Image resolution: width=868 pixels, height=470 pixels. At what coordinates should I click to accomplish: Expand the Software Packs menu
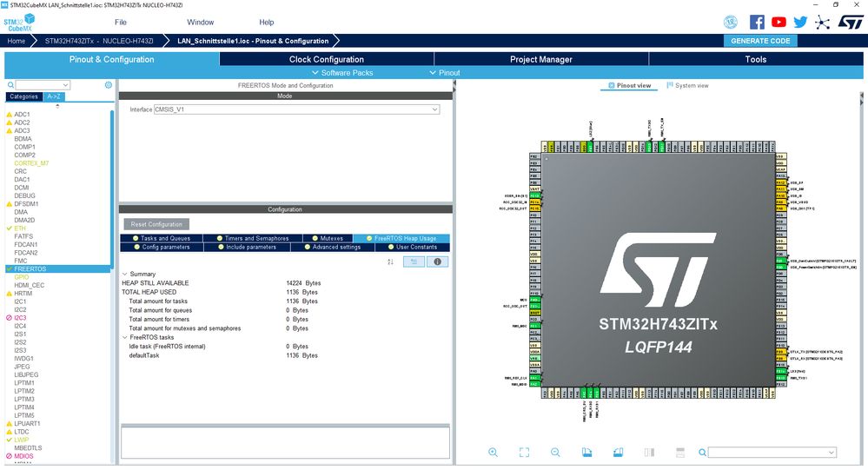pyautogui.click(x=342, y=72)
